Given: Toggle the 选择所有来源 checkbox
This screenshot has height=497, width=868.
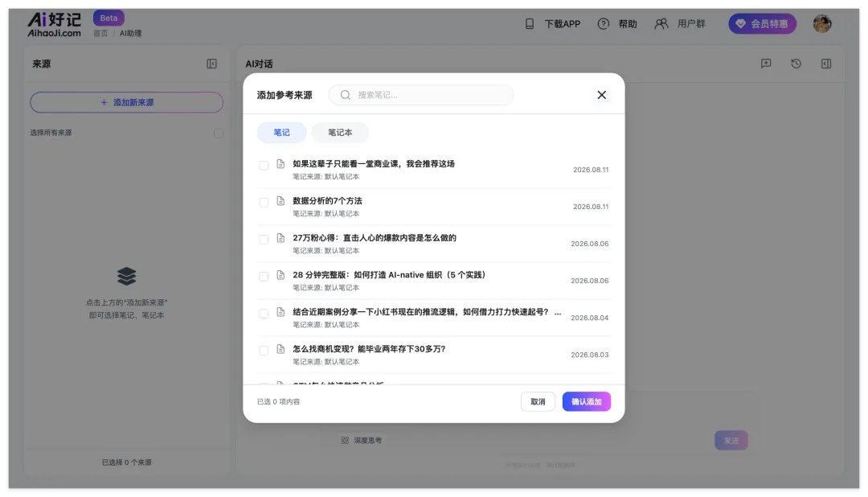Looking at the screenshot, I should [219, 133].
